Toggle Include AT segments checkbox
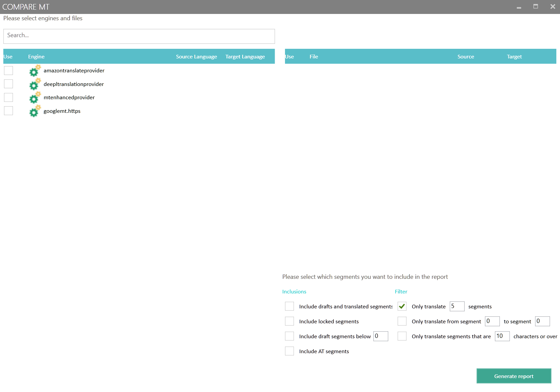Viewport: 560px width, 392px height. (x=289, y=351)
